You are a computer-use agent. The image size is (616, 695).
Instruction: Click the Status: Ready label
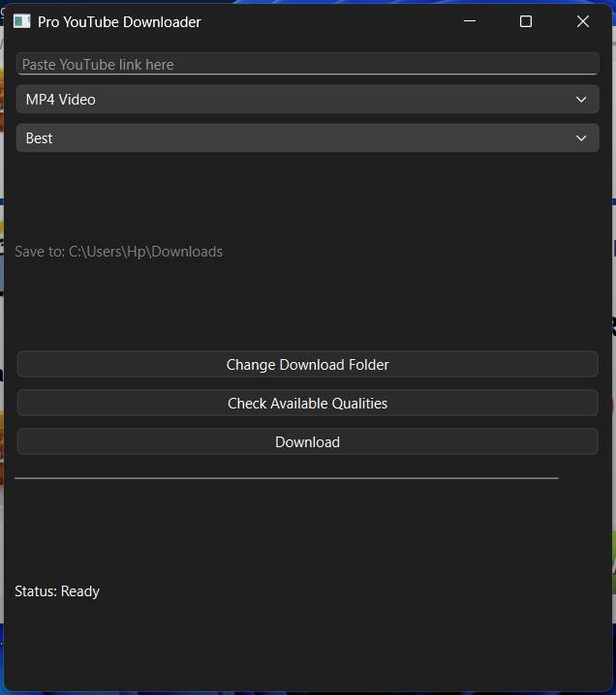click(57, 591)
